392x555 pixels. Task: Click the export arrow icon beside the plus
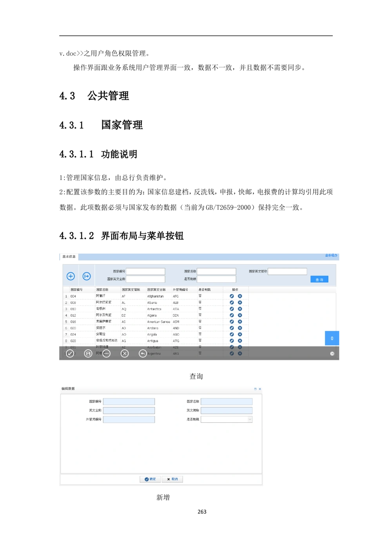(x=87, y=277)
